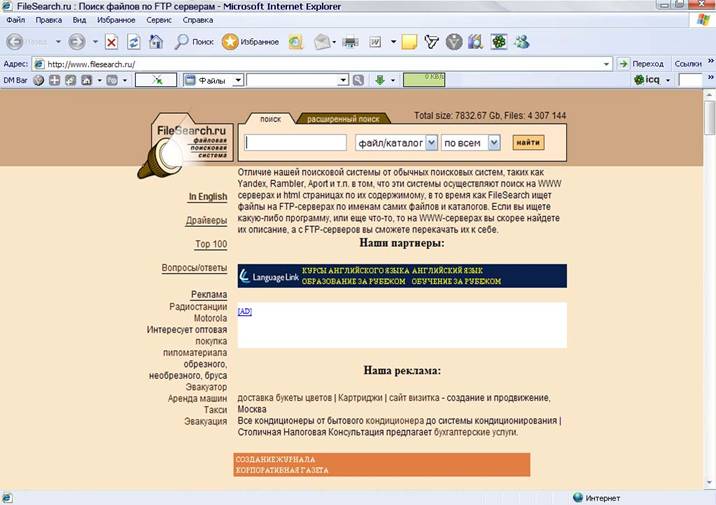Print the page with the printer icon
Viewport: 716px width, 505px height.
pyautogui.click(x=350, y=42)
